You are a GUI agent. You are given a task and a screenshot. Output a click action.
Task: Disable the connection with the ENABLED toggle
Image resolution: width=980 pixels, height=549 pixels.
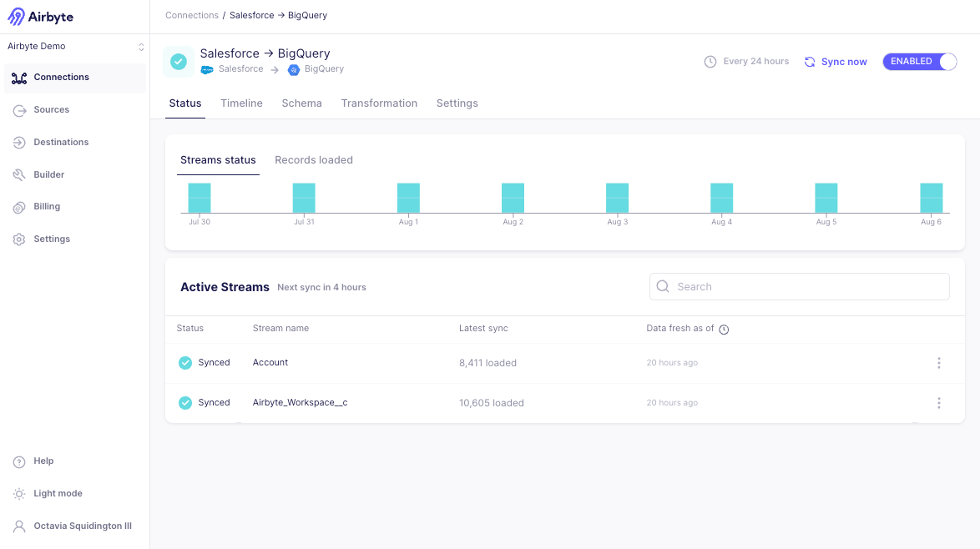point(919,62)
